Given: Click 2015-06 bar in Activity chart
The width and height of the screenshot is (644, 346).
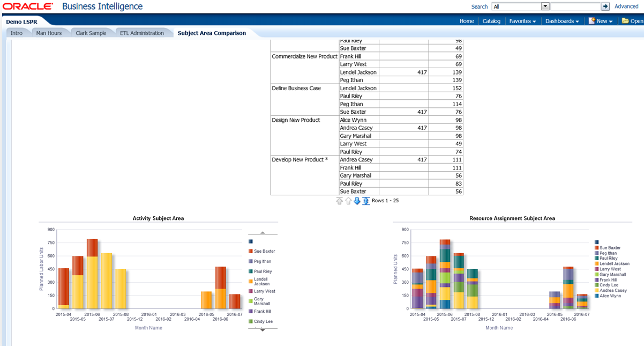Looking at the screenshot, I should coord(92,274).
